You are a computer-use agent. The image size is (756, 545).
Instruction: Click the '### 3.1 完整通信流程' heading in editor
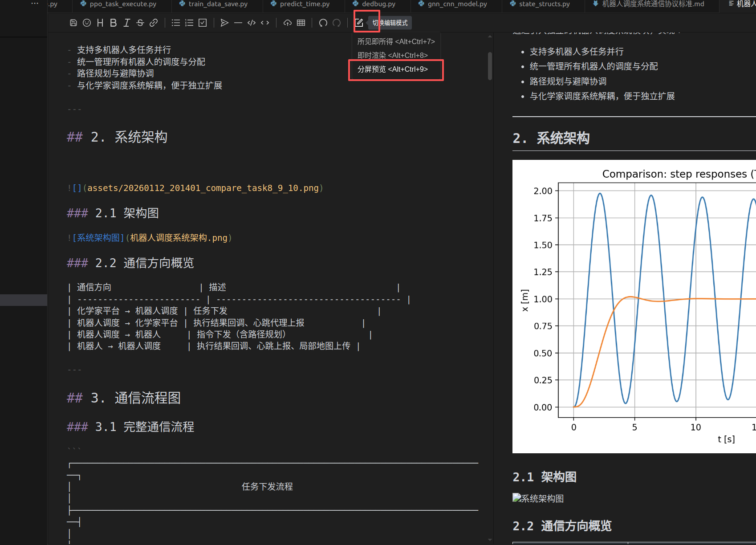pyautogui.click(x=130, y=427)
